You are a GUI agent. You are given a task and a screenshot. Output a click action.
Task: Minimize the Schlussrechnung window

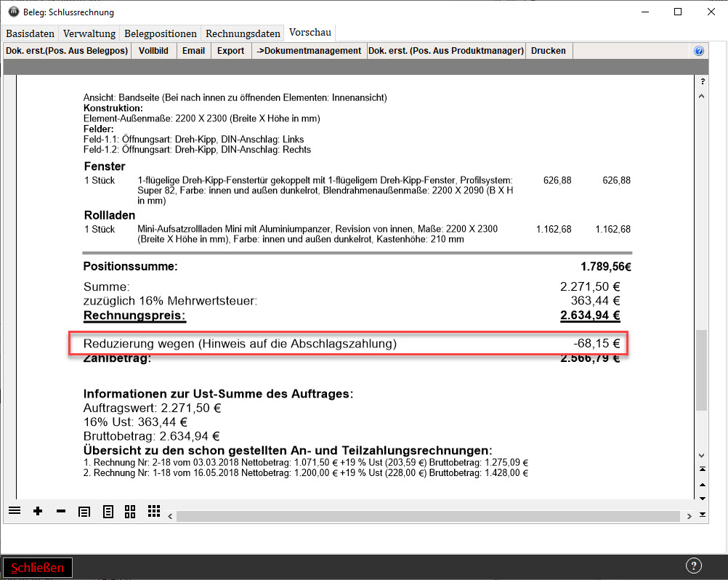(x=645, y=12)
